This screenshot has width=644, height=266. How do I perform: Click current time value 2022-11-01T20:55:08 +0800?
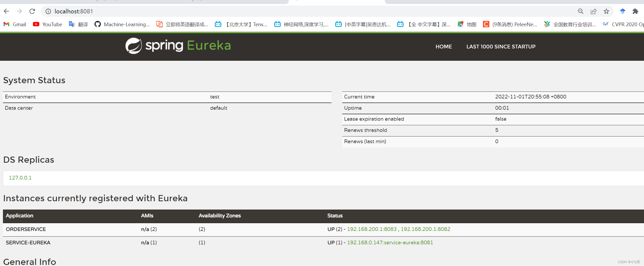[531, 97]
